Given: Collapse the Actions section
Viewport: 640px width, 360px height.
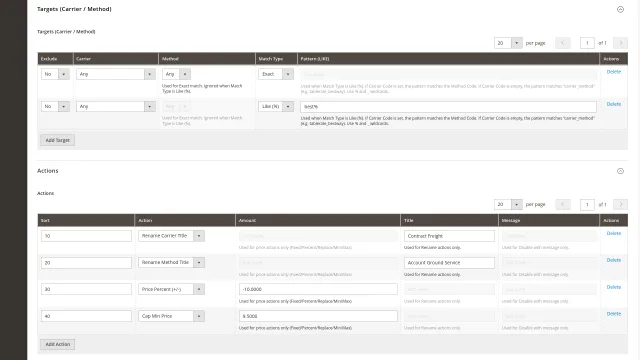Looking at the screenshot, I should pos(620,171).
